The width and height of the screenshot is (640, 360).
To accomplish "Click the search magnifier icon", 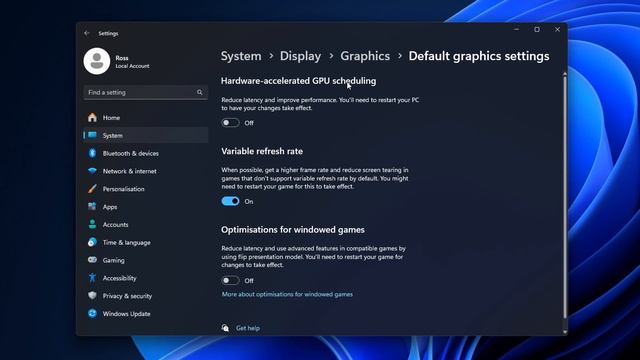I will click(200, 92).
